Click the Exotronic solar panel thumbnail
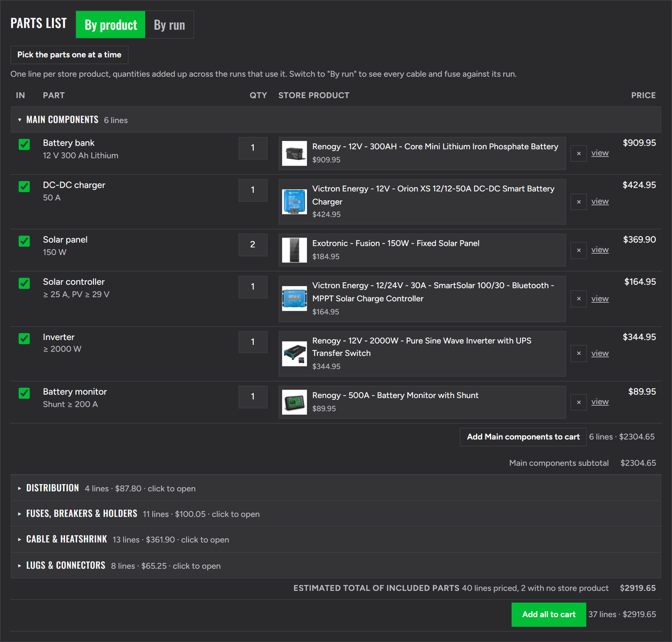672x642 pixels. point(295,250)
